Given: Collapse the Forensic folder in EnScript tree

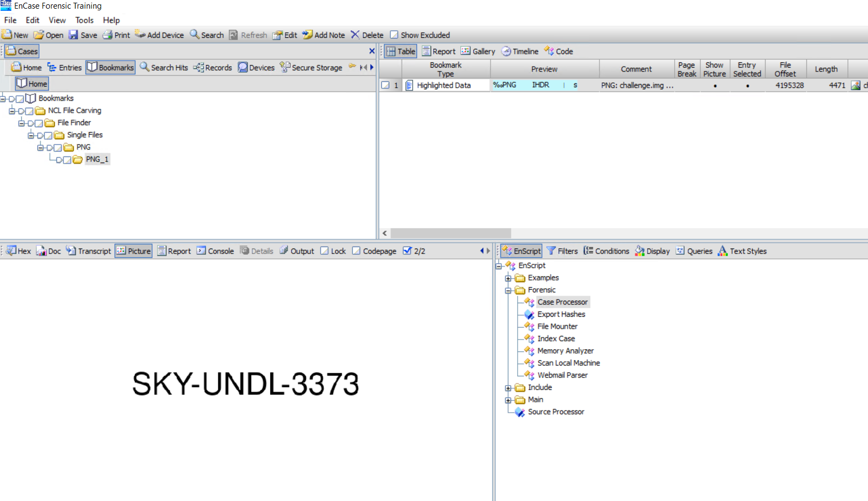Looking at the screenshot, I should tap(508, 291).
